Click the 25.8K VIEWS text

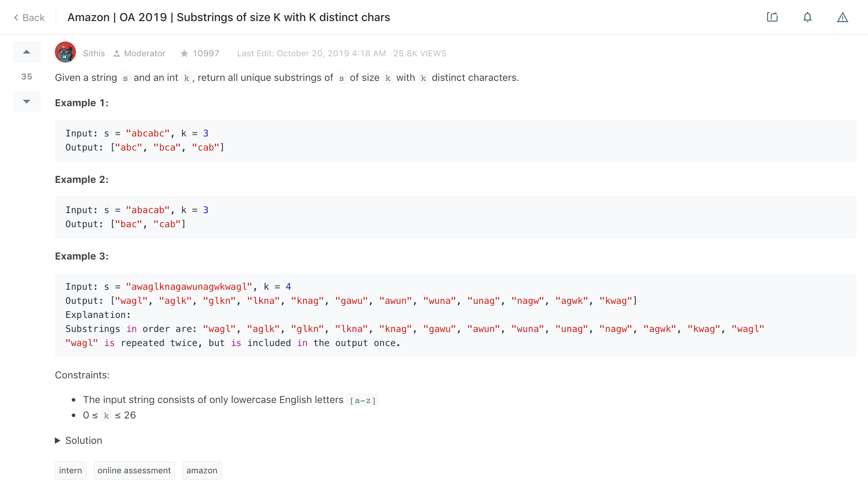click(x=420, y=53)
